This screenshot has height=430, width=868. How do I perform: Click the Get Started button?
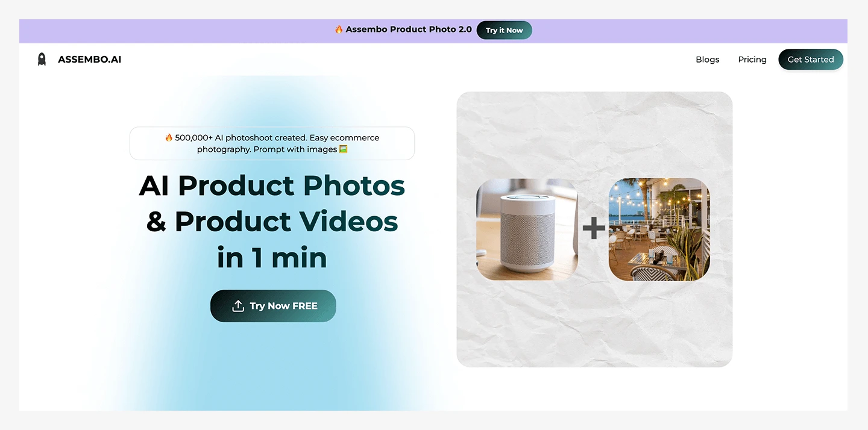811,60
